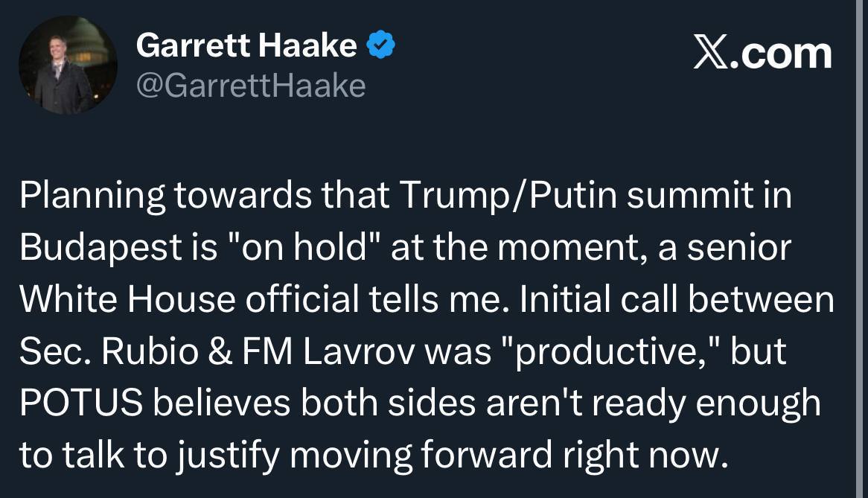
Task: Click the @GarrettHaake handle
Action: pyautogui.click(x=250, y=86)
